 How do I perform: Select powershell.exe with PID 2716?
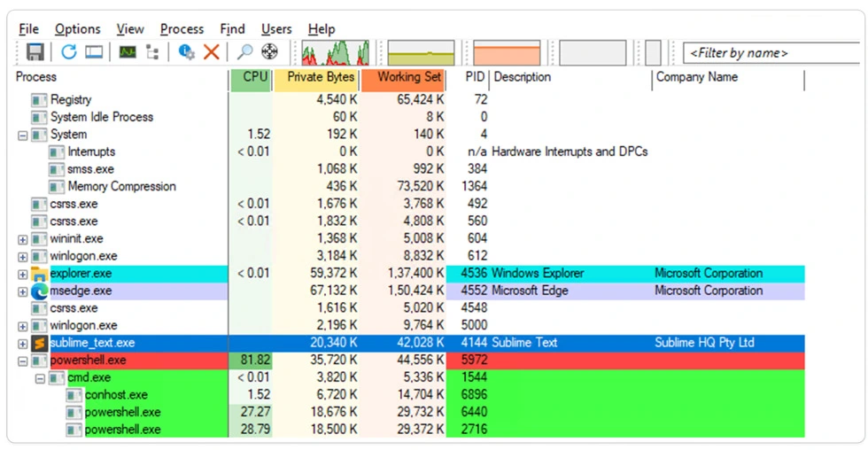pos(408,430)
